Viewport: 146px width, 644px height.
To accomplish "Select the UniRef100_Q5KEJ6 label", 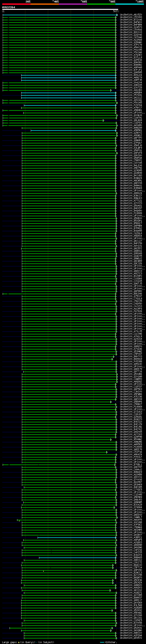I will 131,145.
